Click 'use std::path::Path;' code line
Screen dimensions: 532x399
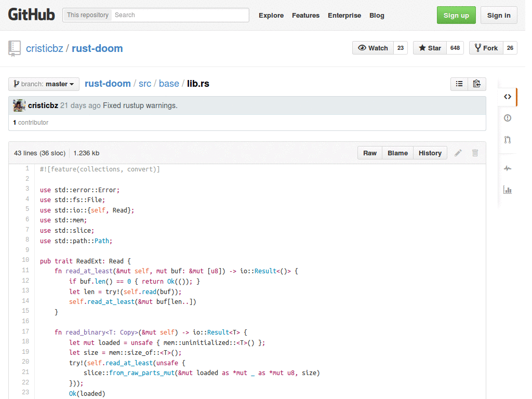76,241
